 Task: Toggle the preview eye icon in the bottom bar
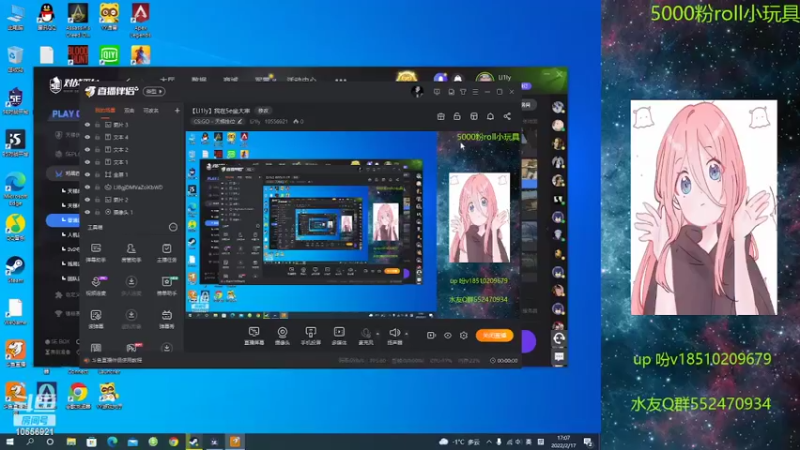coord(447,336)
